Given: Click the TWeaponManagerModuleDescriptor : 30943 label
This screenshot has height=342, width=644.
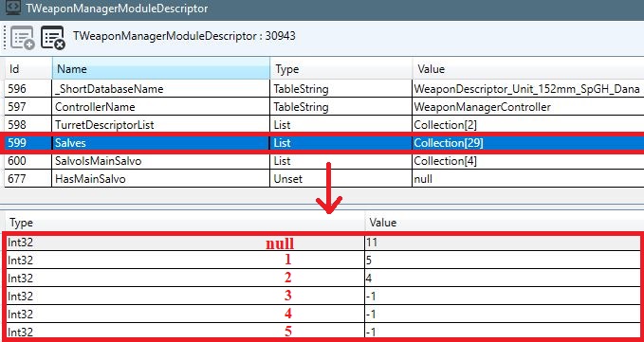Looking at the screenshot, I should coord(184,36).
